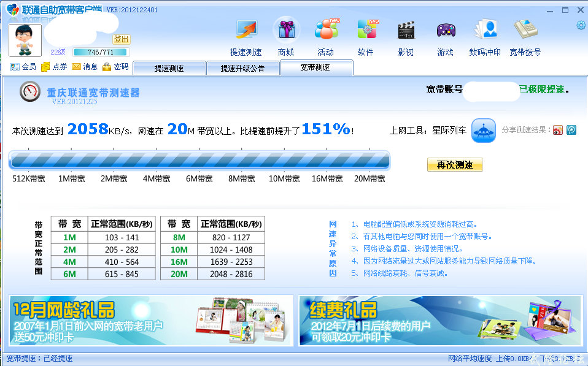Click the 512K带宽 scale label

pos(28,178)
